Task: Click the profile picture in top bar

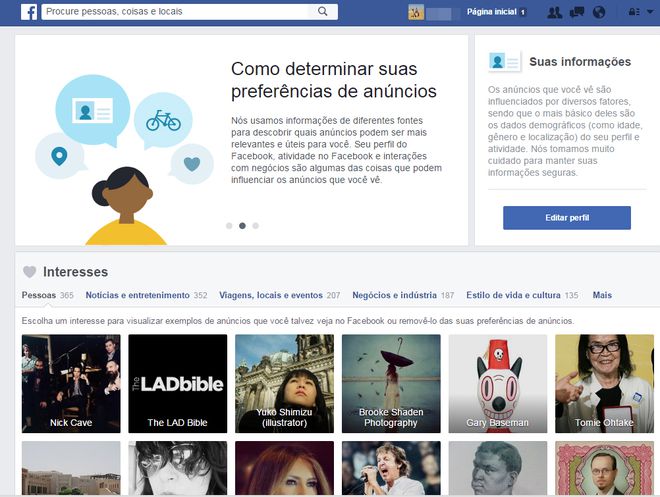Action: tap(416, 12)
